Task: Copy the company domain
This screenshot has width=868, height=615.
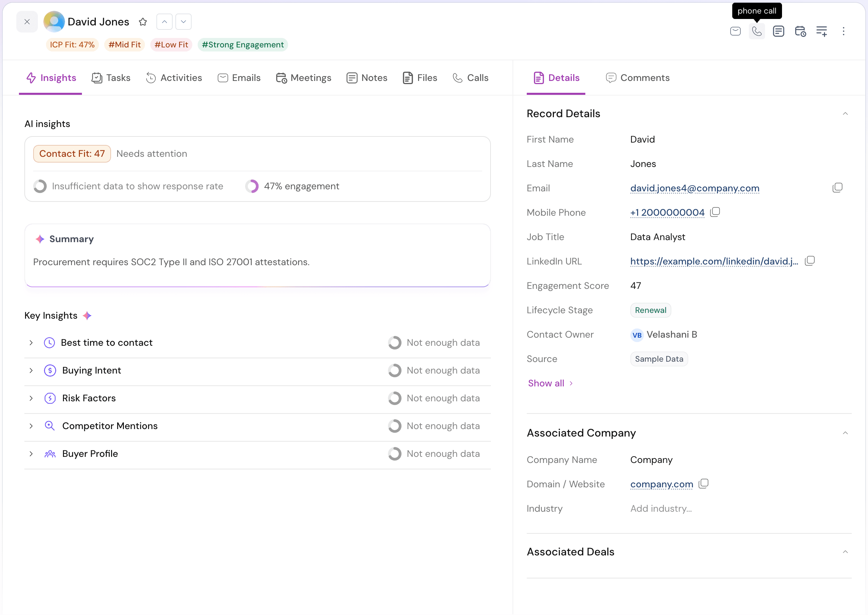Action: [x=703, y=484]
